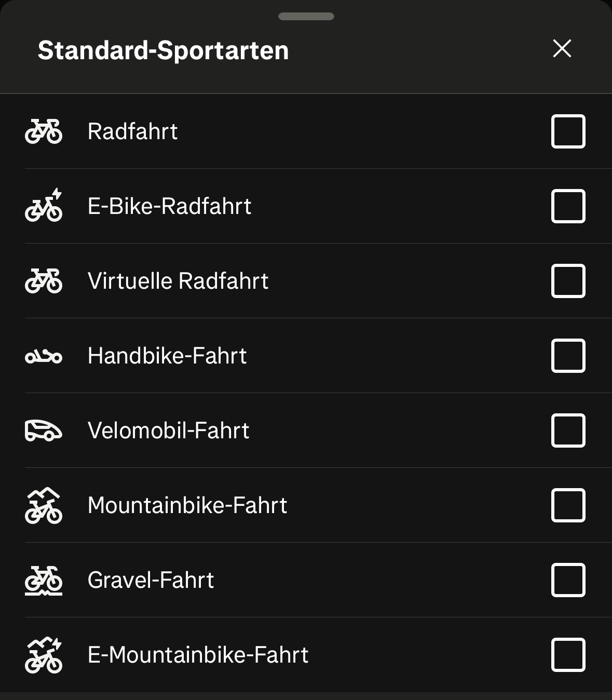The width and height of the screenshot is (612, 700).
Task: Click the Gravel-Fahrt bike icon
Action: [x=44, y=580]
